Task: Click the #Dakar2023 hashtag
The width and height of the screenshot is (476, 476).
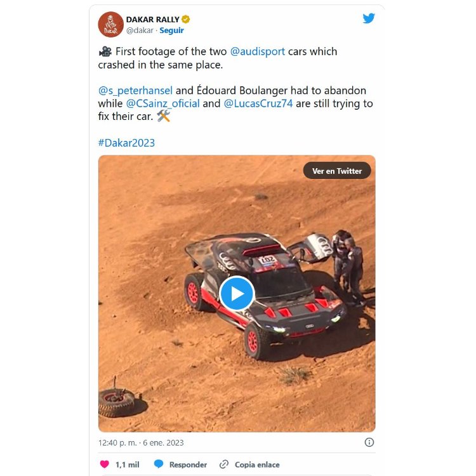Action: coord(126,143)
